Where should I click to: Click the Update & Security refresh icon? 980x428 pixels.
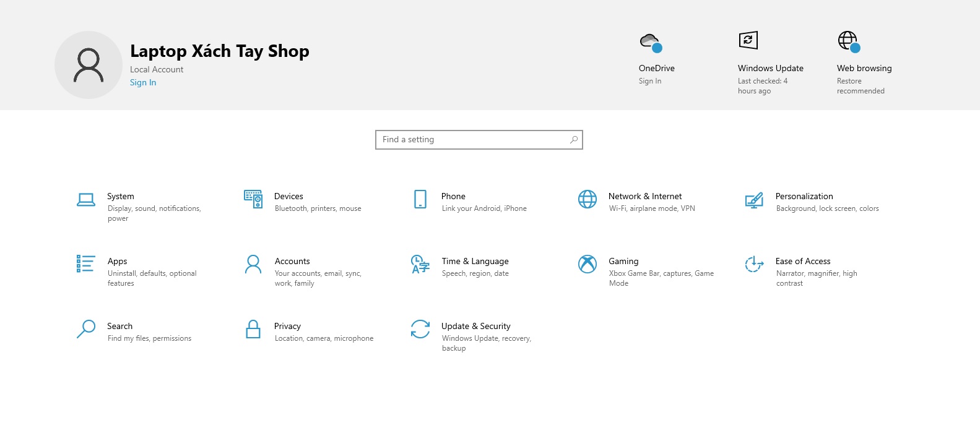(420, 329)
